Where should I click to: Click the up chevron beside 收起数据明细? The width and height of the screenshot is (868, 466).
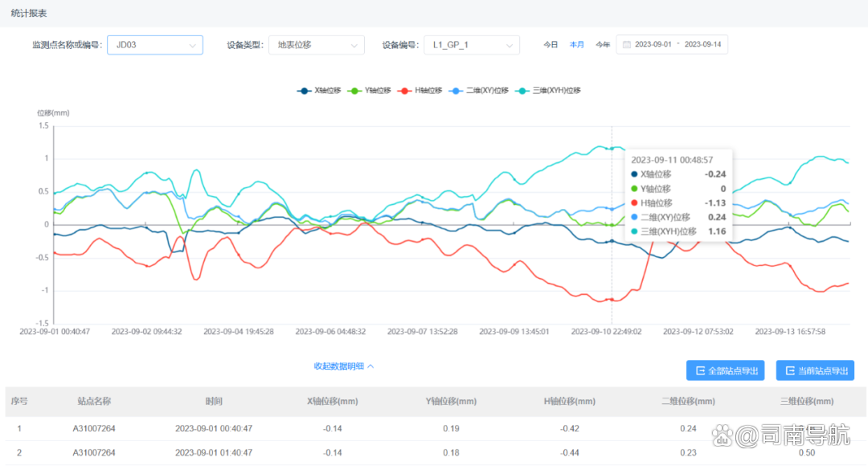(371, 366)
